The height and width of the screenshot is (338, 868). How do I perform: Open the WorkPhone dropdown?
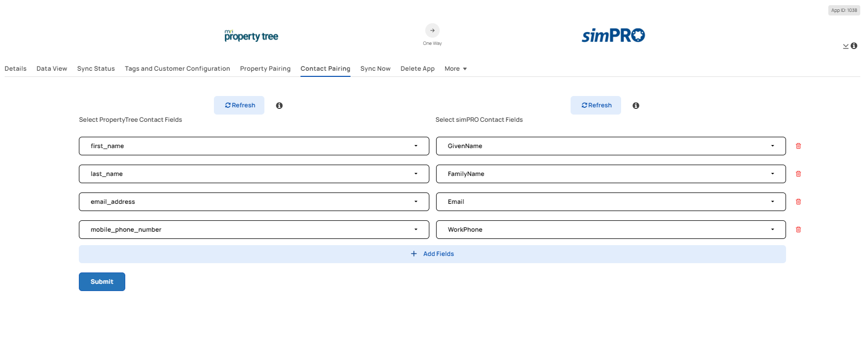pyautogui.click(x=611, y=230)
